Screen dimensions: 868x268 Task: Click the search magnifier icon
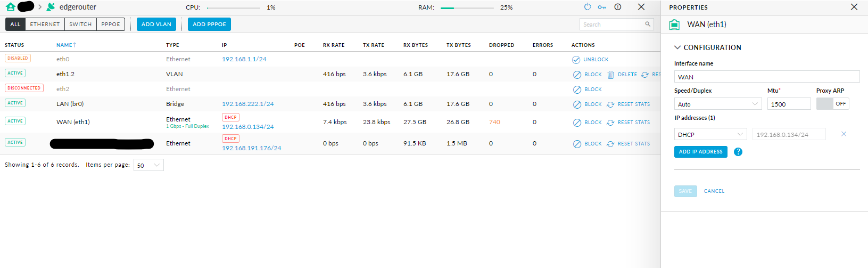pyautogui.click(x=648, y=24)
